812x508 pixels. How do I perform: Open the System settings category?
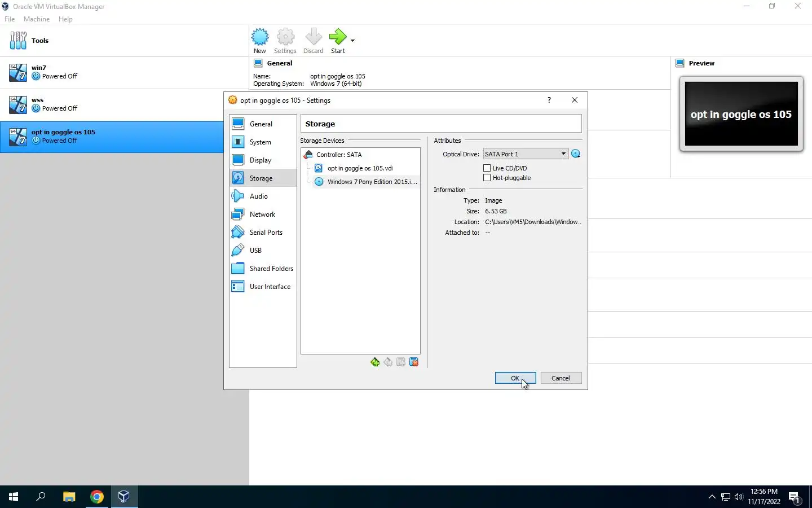(x=263, y=142)
